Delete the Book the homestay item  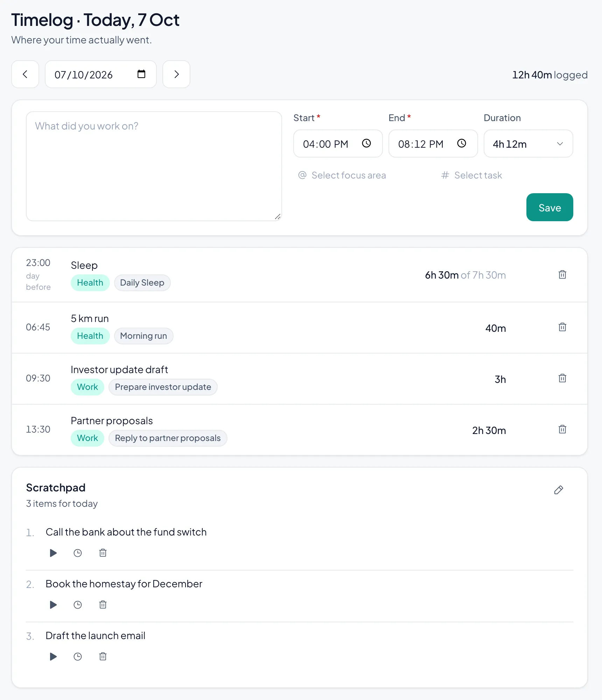103,605
